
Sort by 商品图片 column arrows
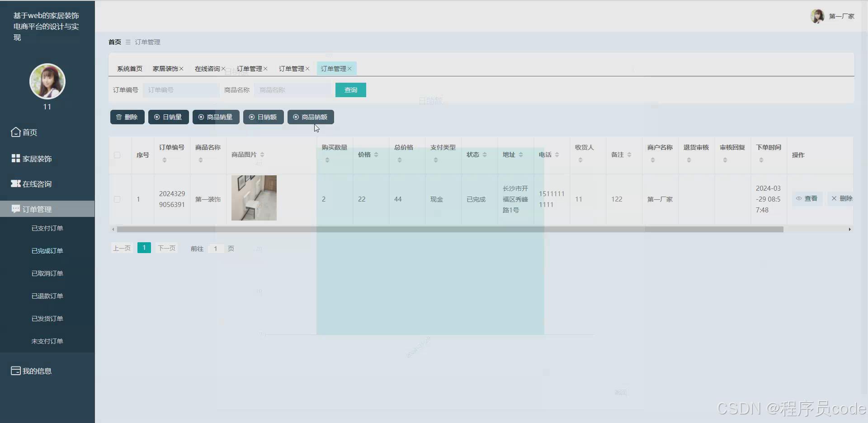(x=262, y=155)
